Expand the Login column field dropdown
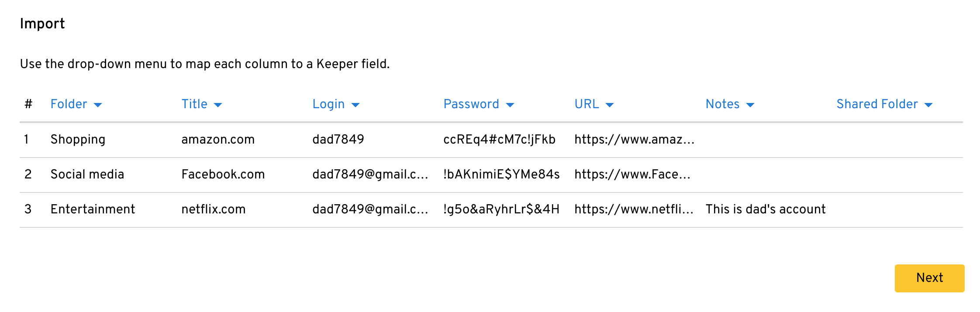Image resolution: width=980 pixels, height=312 pixels. pyautogui.click(x=336, y=104)
